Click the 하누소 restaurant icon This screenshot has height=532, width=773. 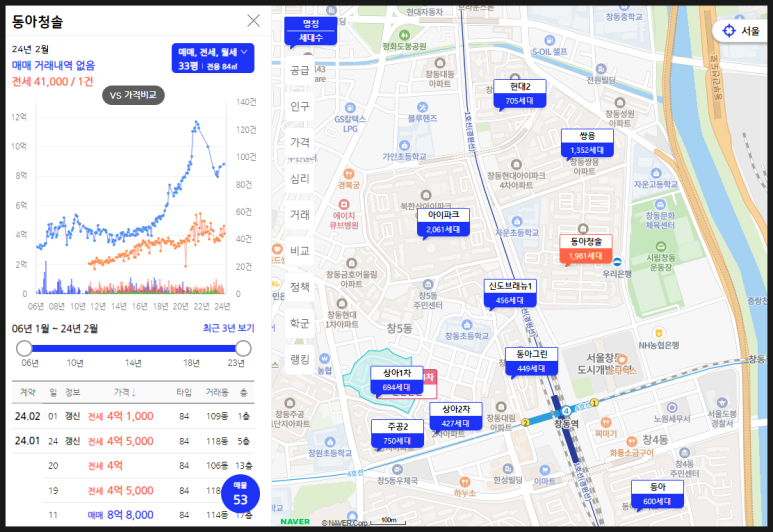465,482
